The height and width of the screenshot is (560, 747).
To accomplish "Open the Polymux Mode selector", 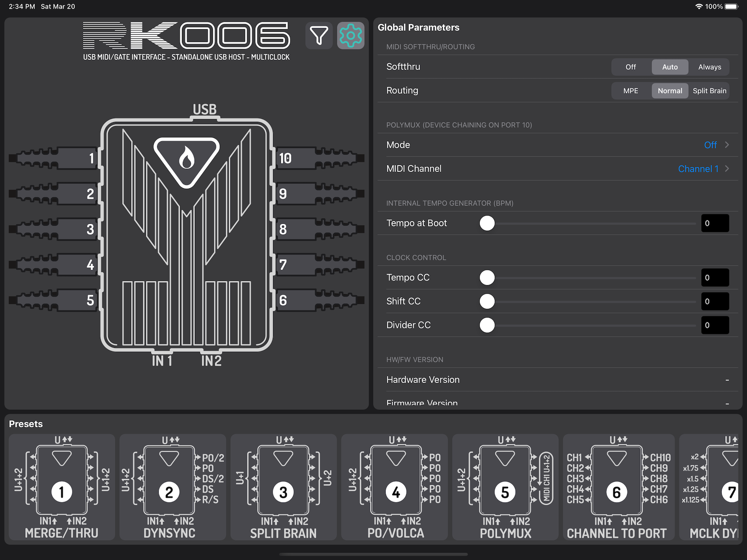I will pos(558,145).
